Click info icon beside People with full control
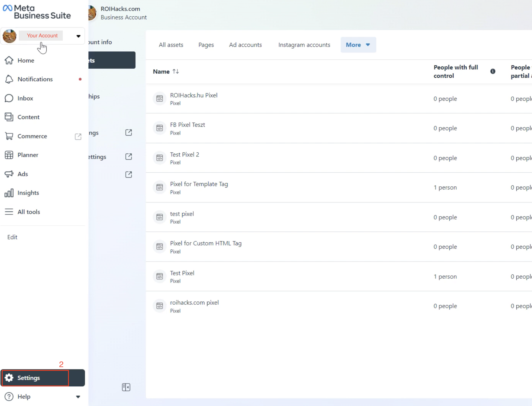This screenshot has width=532, height=406. 493,71
